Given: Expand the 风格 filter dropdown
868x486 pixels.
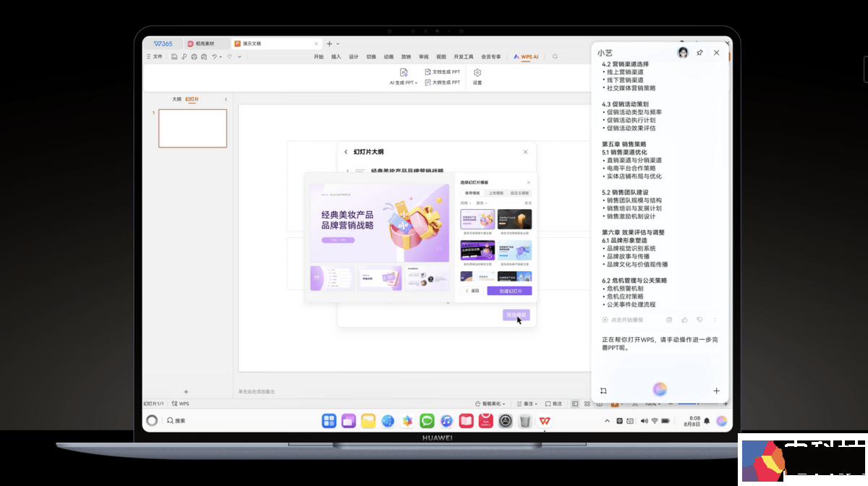Looking at the screenshot, I should click(467, 203).
